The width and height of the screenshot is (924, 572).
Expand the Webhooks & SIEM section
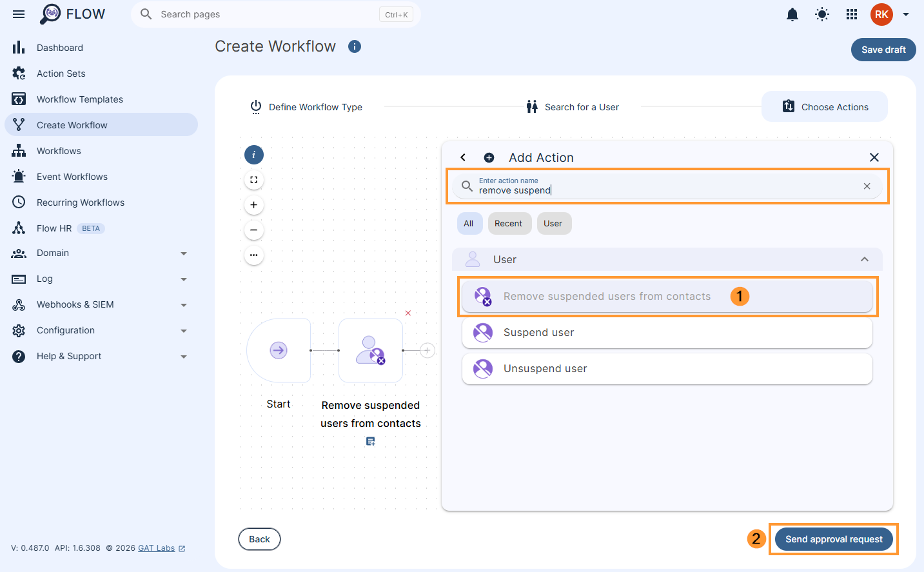point(101,304)
